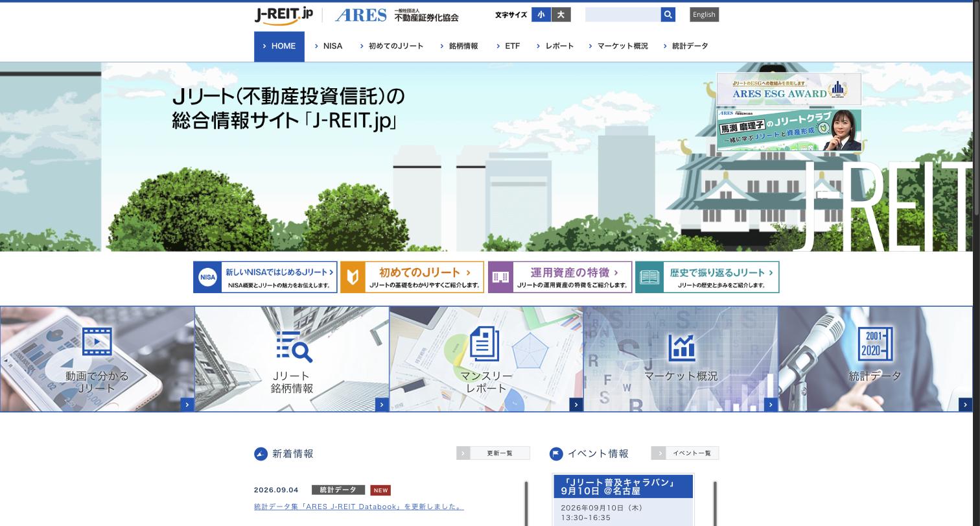This screenshot has width=980, height=526.
Task: Click the news date 2026.09.04
Action: point(276,490)
